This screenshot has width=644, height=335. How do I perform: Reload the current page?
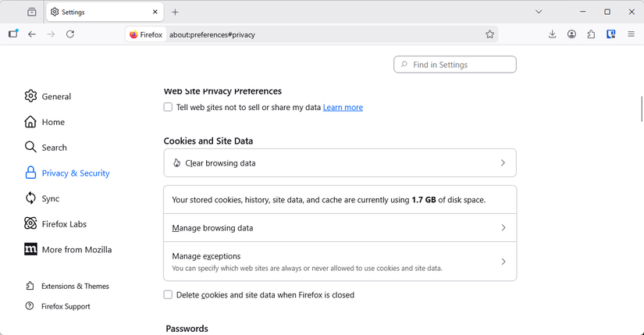click(x=70, y=34)
